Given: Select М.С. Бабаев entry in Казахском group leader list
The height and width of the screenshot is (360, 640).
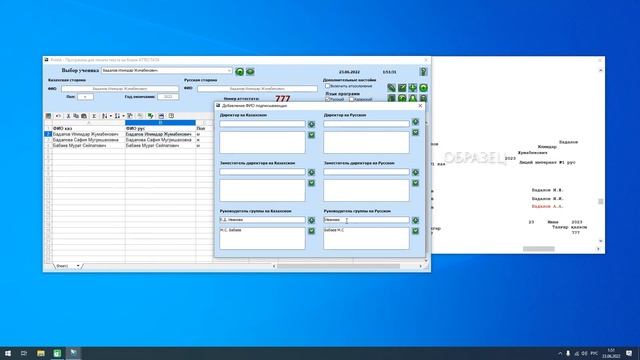Looking at the screenshot, I should coord(231,230).
